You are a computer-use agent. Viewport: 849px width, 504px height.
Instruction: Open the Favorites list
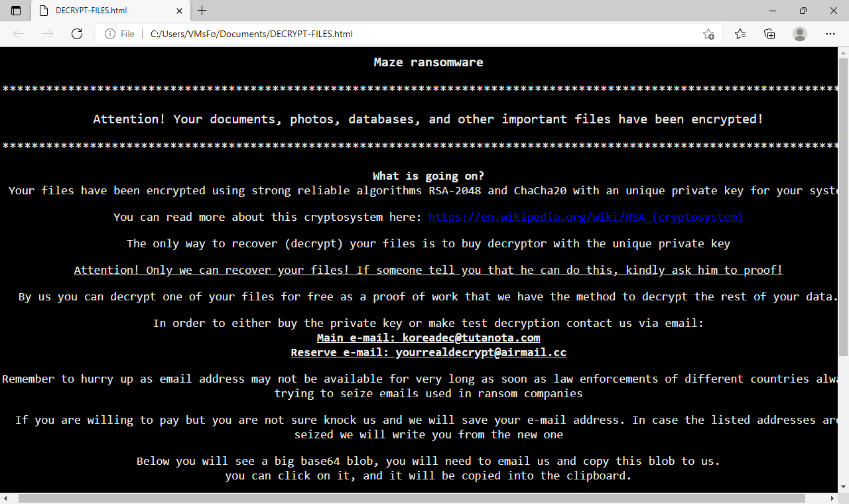[740, 34]
